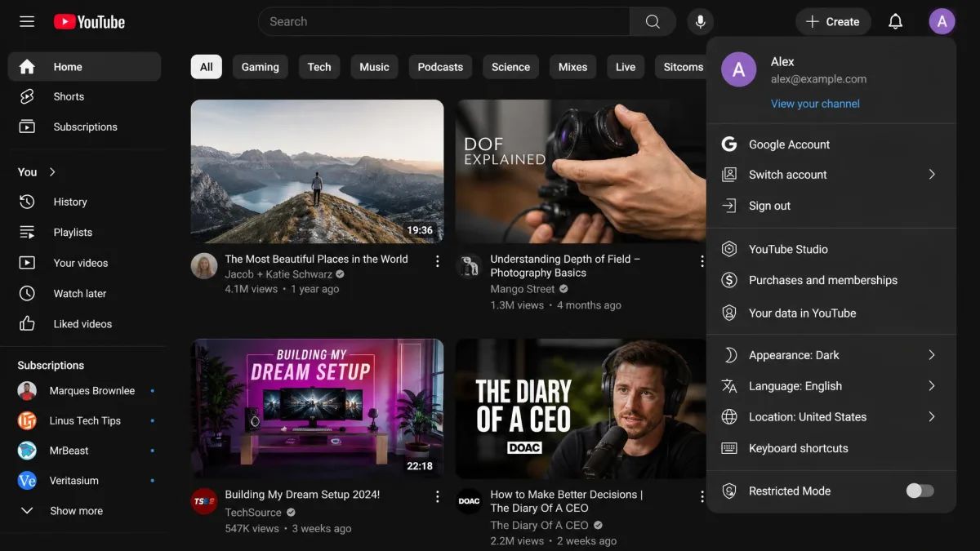This screenshot has height=551, width=980.
Task: Open Playlists in the sidebar
Action: tap(84, 233)
